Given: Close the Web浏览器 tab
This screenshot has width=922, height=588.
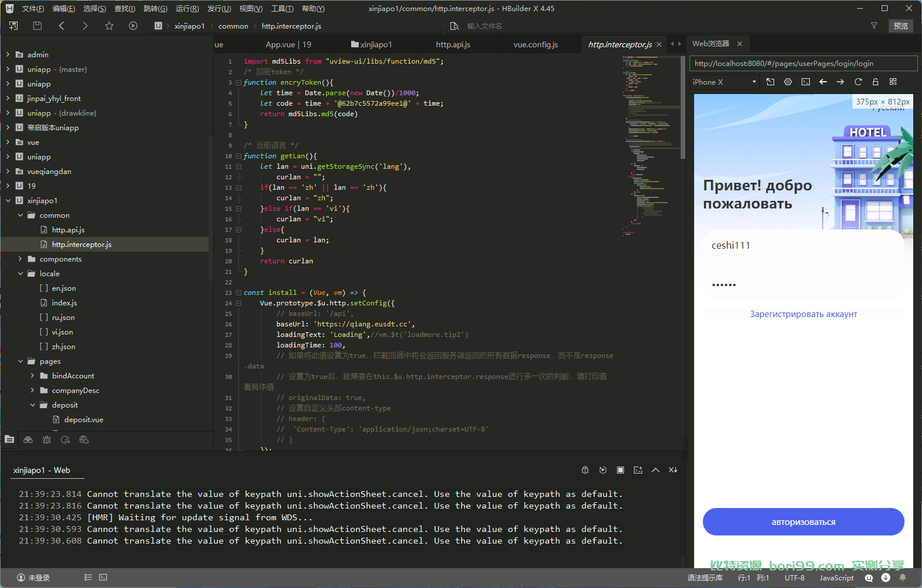Looking at the screenshot, I should coord(740,44).
